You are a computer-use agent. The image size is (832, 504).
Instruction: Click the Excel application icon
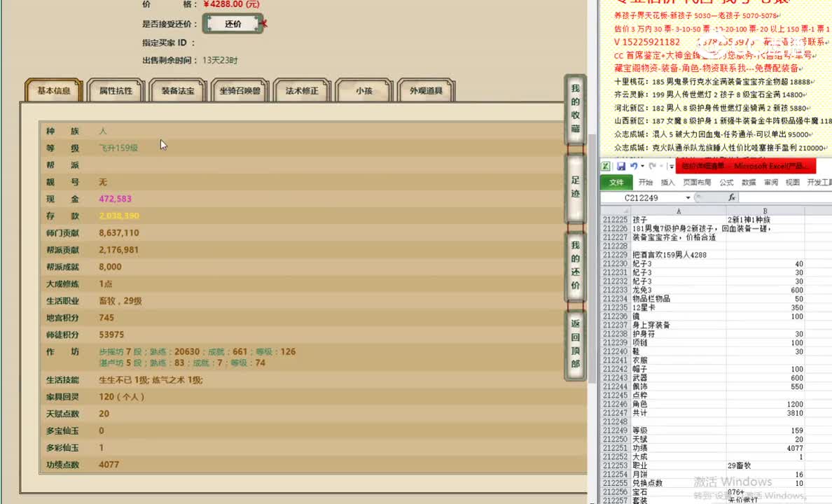pos(605,167)
